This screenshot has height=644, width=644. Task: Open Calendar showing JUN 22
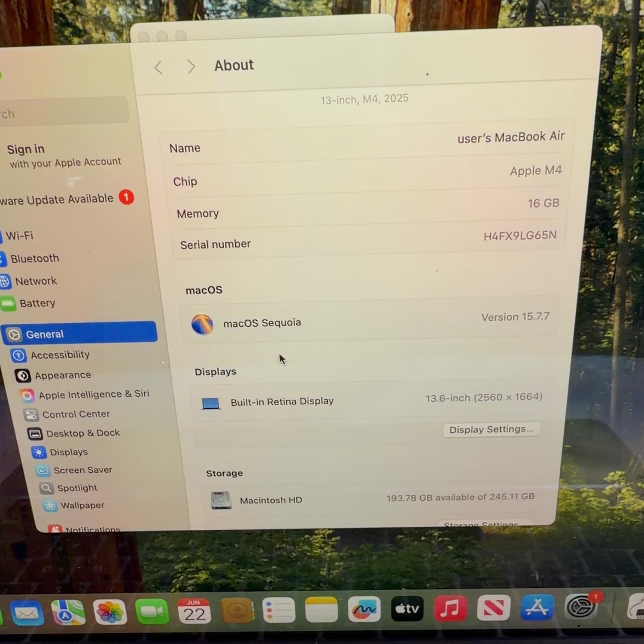pos(194,611)
